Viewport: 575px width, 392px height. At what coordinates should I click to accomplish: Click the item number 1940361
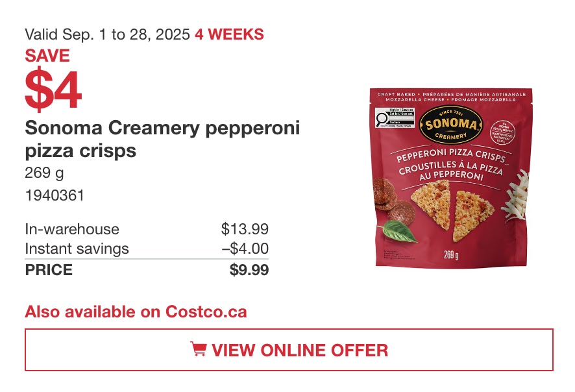coord(55,195)
